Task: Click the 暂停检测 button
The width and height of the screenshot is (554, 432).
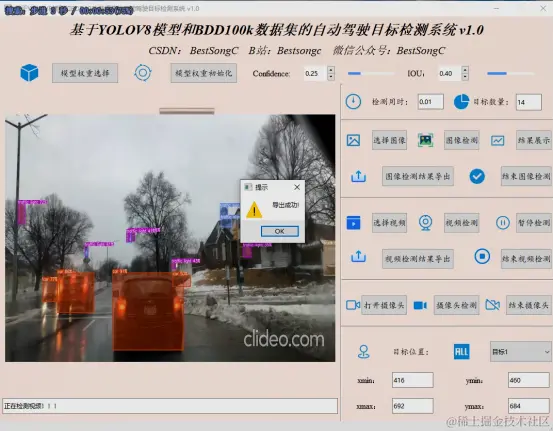Action: 534,223
